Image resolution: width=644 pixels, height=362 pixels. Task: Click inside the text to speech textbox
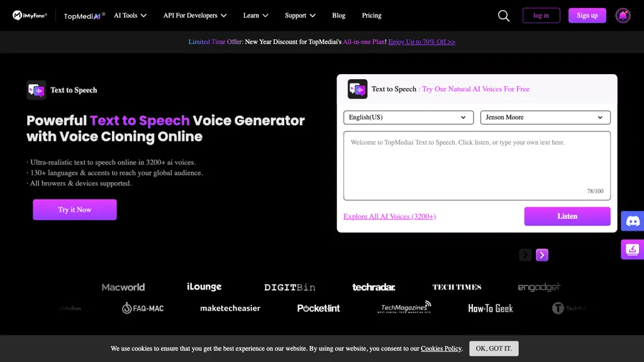click(x=476, y=165)
